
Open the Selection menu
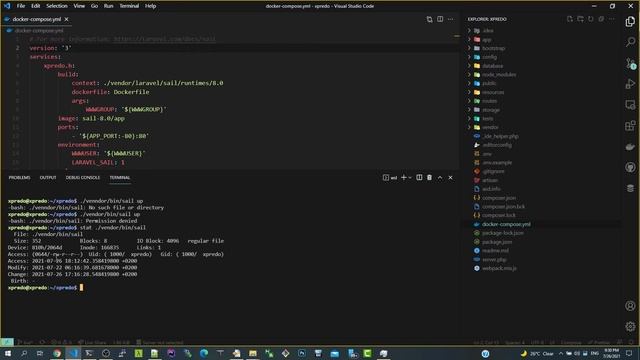57,6
